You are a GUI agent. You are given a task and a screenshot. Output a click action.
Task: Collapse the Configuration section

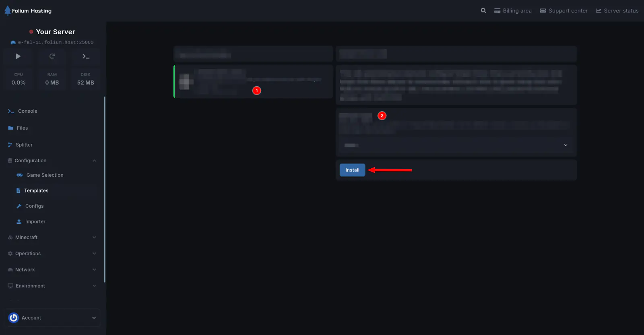click(94, 161)
